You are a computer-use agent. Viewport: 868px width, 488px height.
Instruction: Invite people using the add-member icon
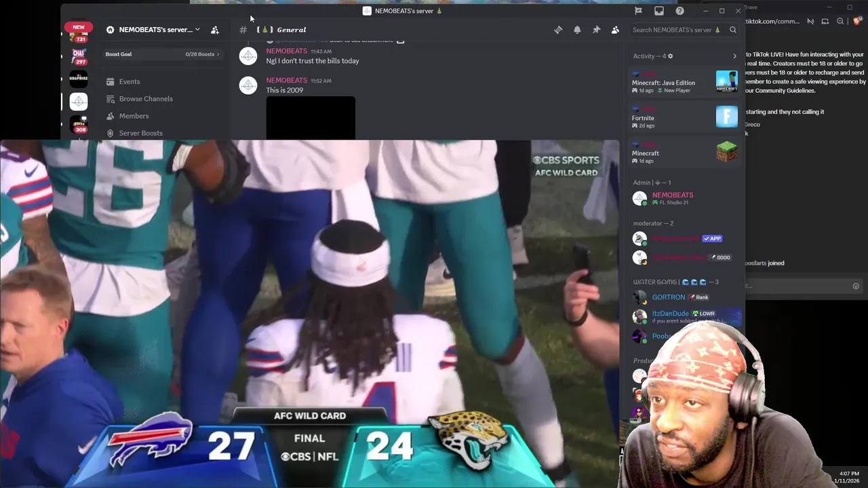pos(215,30)
